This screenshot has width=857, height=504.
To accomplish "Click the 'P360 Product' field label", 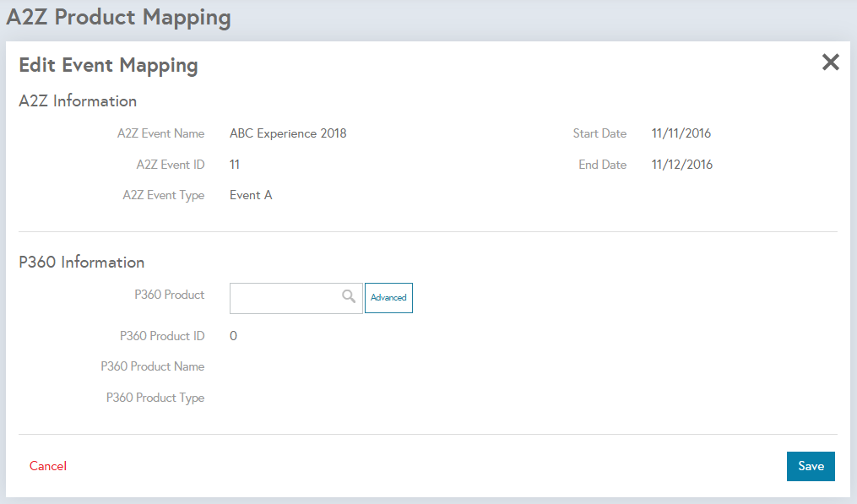I will pyautogui.click(x=170, y=295).
